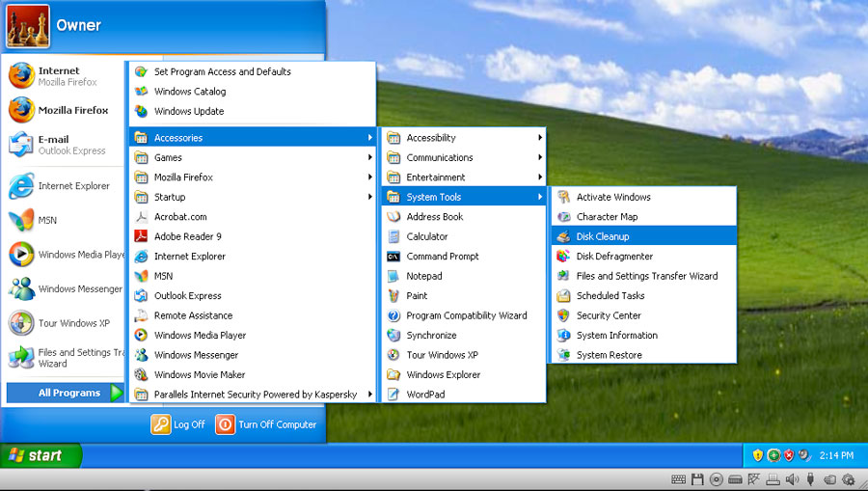
Task: Select Activate Windows entry
Action: (644, 197)
